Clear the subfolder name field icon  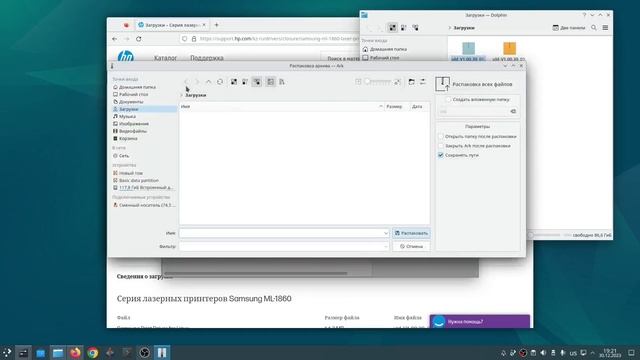(x=513, y=111)
